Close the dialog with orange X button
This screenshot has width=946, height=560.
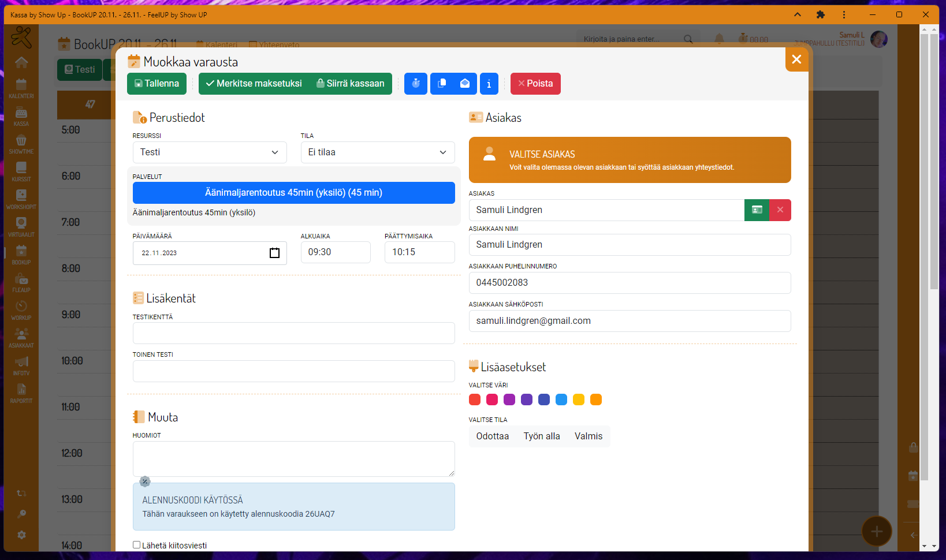pyautogui.click(x=796, y=59)
